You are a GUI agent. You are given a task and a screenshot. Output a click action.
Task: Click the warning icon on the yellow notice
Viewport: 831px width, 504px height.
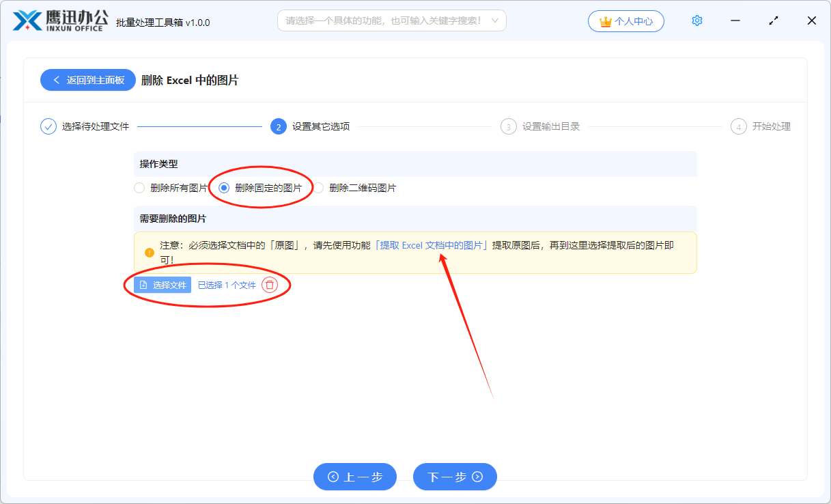(x=150, y=252)
